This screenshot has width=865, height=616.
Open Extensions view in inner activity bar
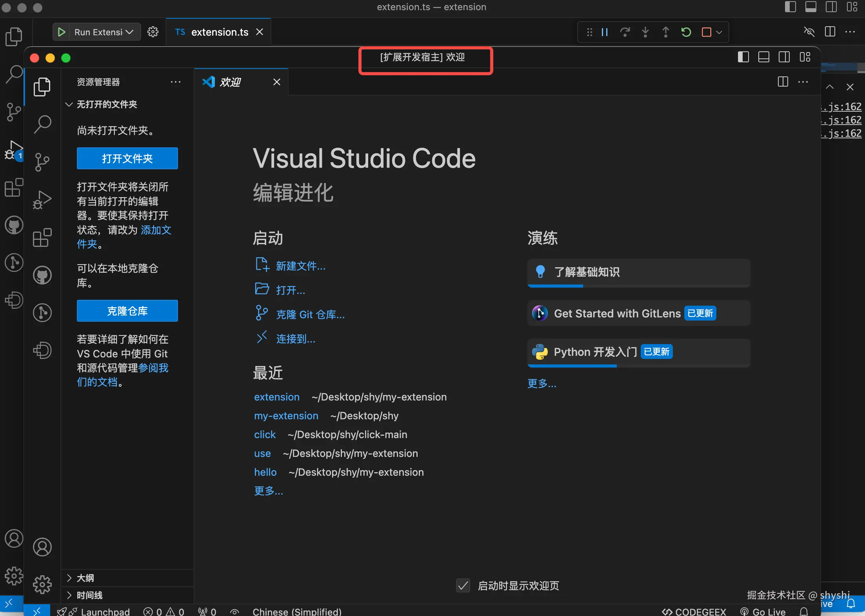point(42,237)
